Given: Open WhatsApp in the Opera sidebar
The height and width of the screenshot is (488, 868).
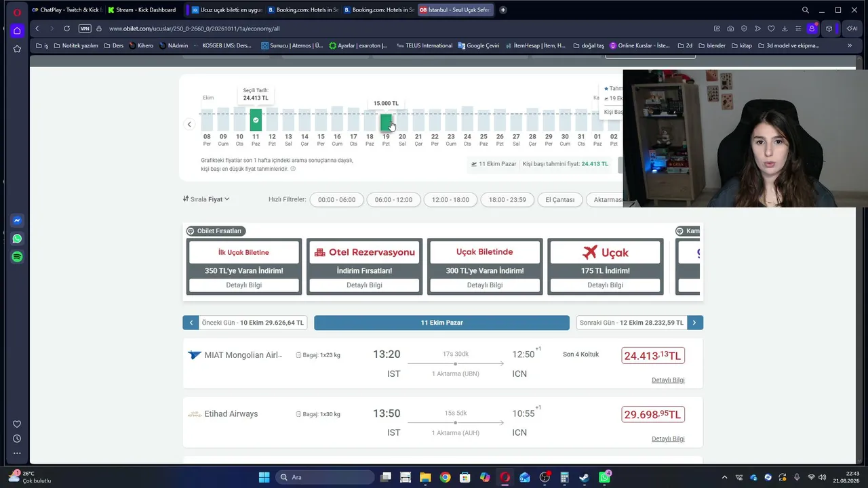Looking at the screenshot, I should [x=17, y=239].
